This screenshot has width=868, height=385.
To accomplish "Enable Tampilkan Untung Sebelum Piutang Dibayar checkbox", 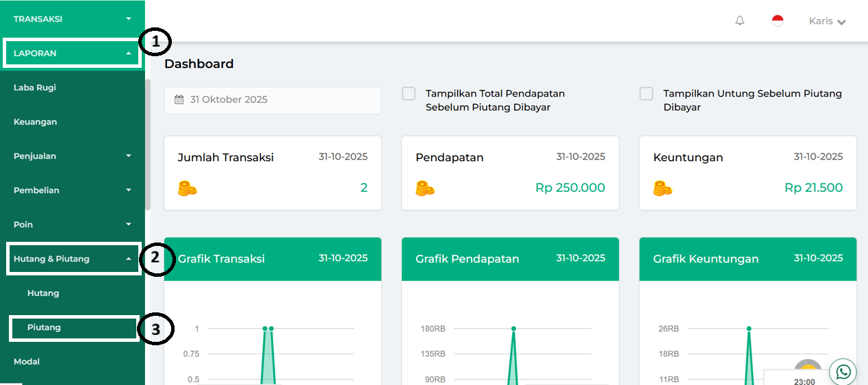I will click(646, 94).
